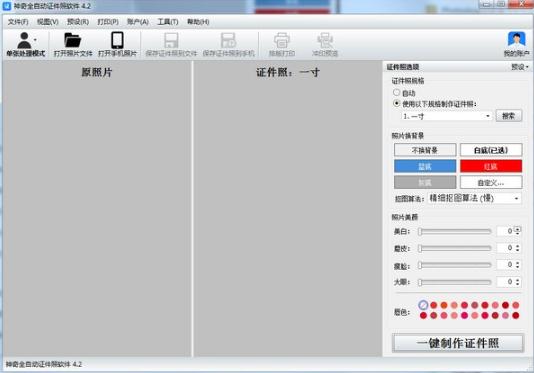Click the 冲印 photo print icon
Image resolution: width=534 pixels, height=373 pixels.
[x=325, y=41]
